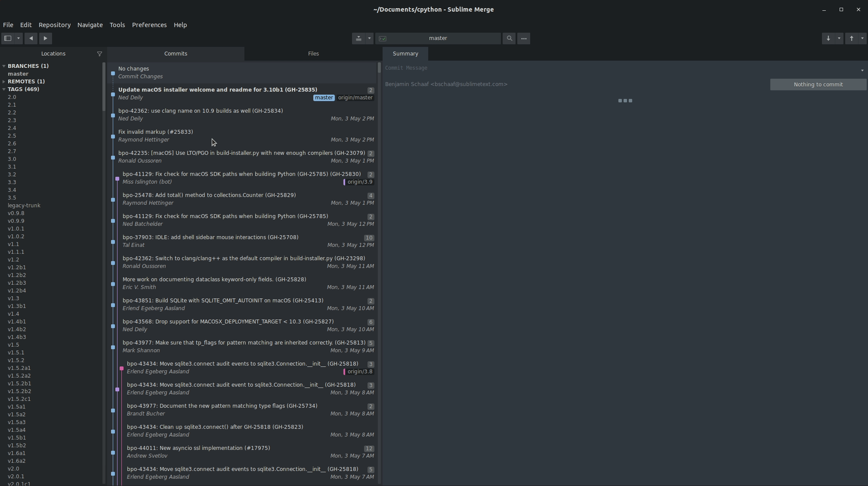Toggle the sidebar layout icon
The image size is (868, 486).
pyautogui.click(x=8, y=38)
